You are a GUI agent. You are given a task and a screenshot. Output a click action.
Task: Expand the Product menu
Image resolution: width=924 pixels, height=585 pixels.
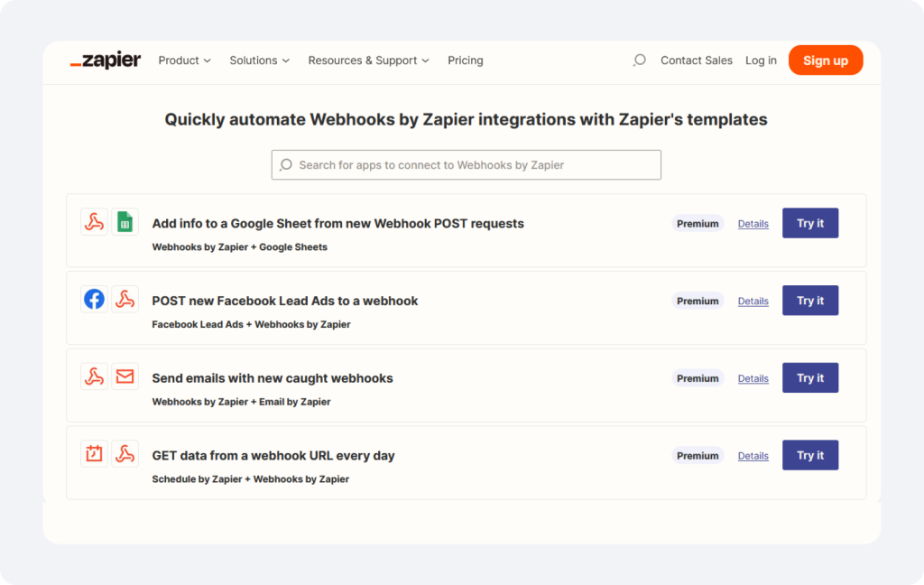[184, 60]
